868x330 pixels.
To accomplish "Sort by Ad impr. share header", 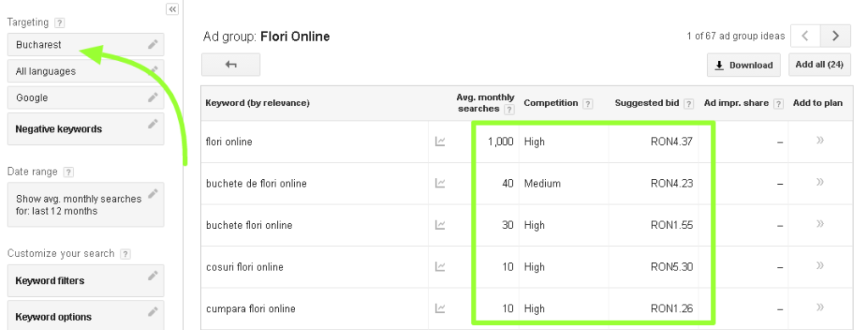I will [x=737, y=103].
